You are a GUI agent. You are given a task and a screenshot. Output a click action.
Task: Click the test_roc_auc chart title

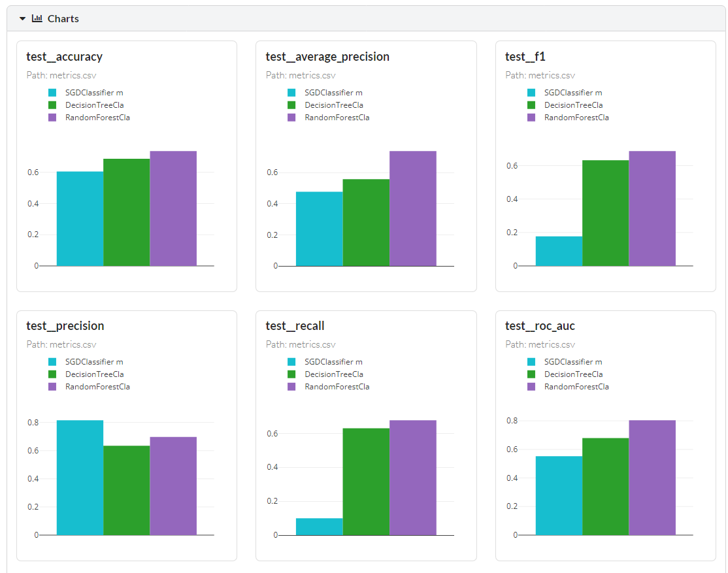coord(540,326)
